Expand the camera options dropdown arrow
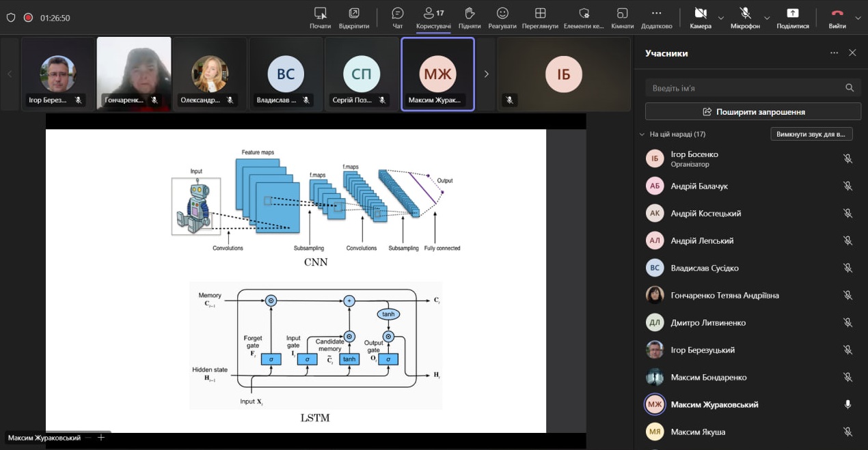The height and width of the screenshot is (450, 868). click(721, 18)
